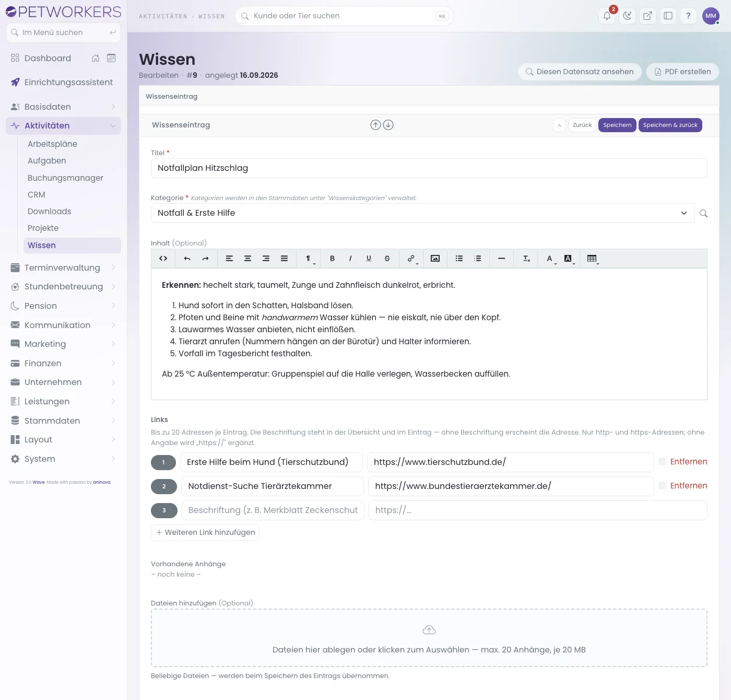Image resolution: width=731 pixels, height=700 pixels.
Task: Open the notifications bell
Action: click(607, 16)
